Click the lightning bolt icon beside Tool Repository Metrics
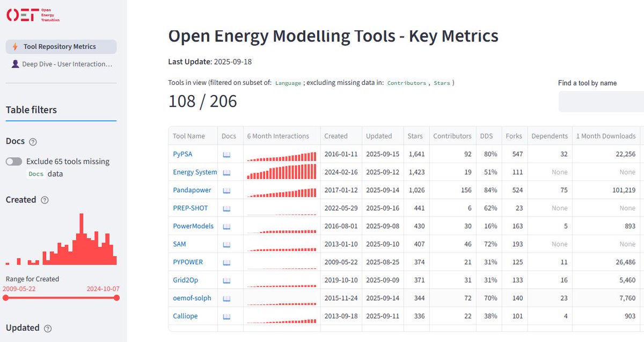Image resolution: width=644 pixels, height=342 pixels. tap(16, 47)
